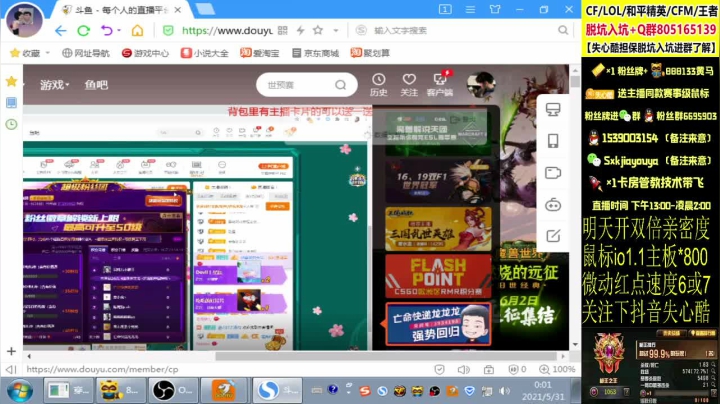Open the Windows Start button

(19, 391)
